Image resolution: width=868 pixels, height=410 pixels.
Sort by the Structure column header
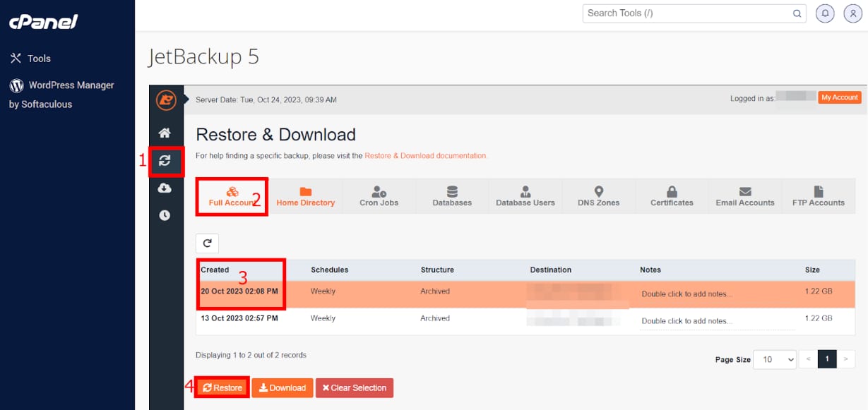437,270
